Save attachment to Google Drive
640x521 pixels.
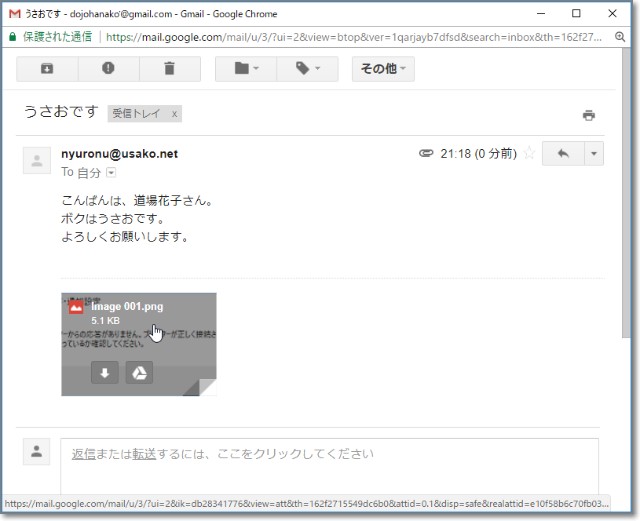(x=139, y=373)
